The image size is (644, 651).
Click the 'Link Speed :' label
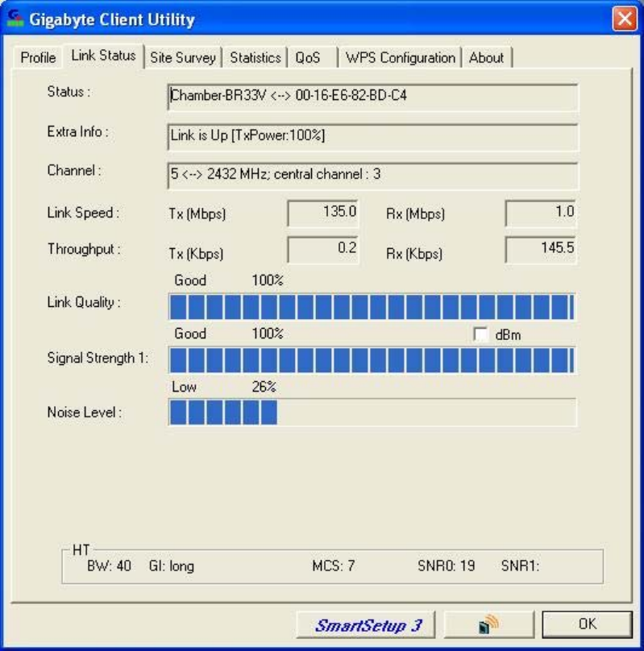pyautogui.click(x=83, y=213)
